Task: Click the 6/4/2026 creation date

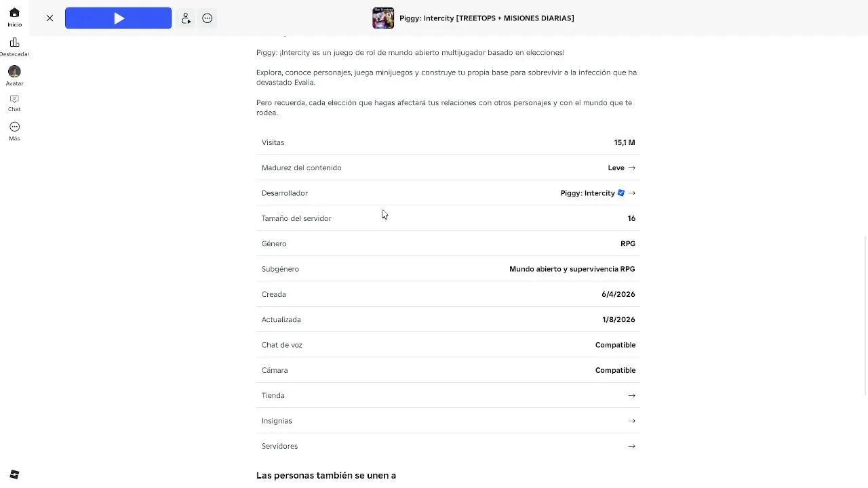Action: pos(618,294)
